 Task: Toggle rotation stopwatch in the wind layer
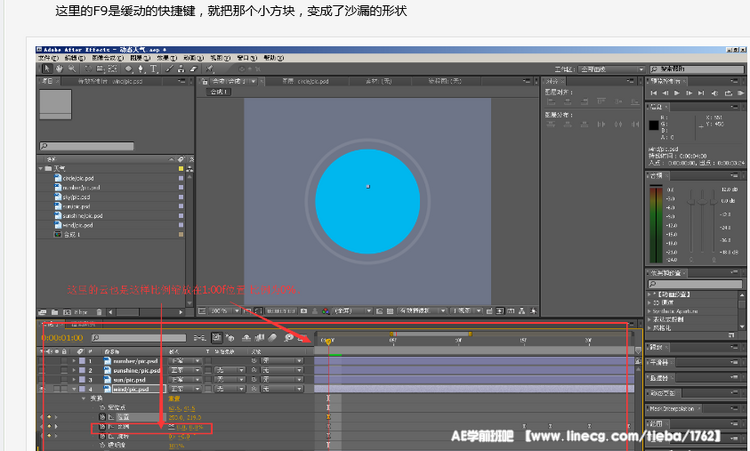(102, 436)
